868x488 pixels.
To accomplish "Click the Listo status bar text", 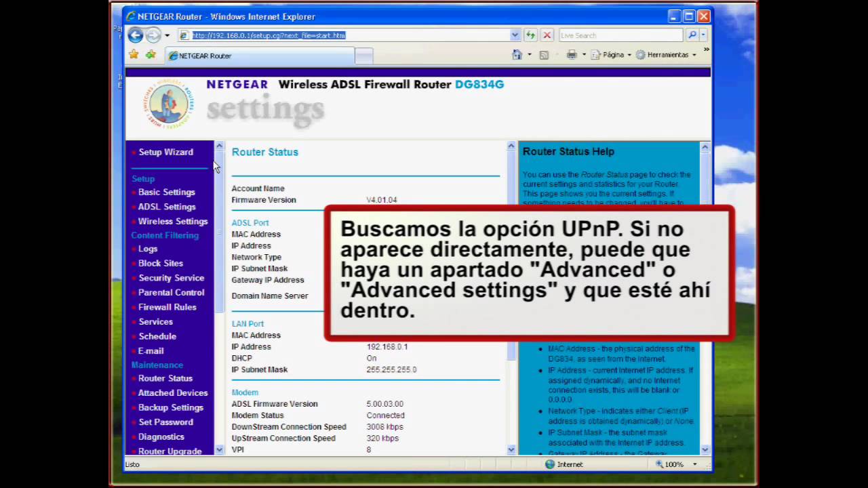I will [x=132, y=464].
